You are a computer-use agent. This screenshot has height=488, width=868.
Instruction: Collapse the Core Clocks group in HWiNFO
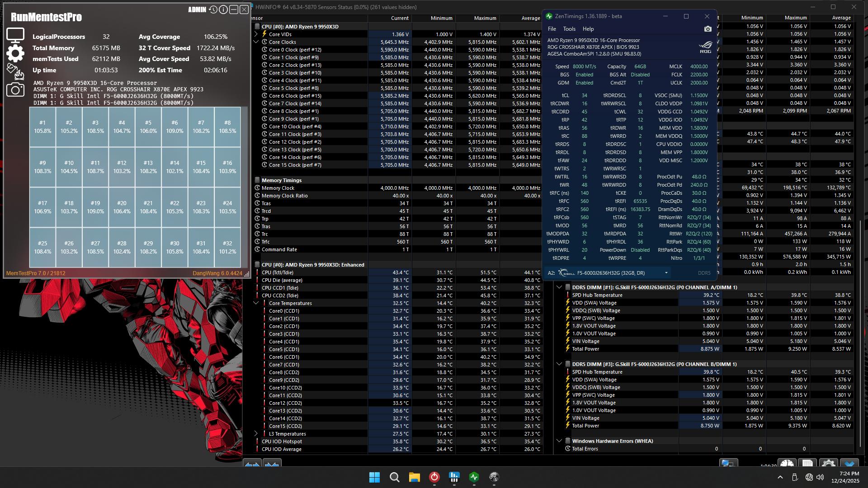click(x=256, y=42)
